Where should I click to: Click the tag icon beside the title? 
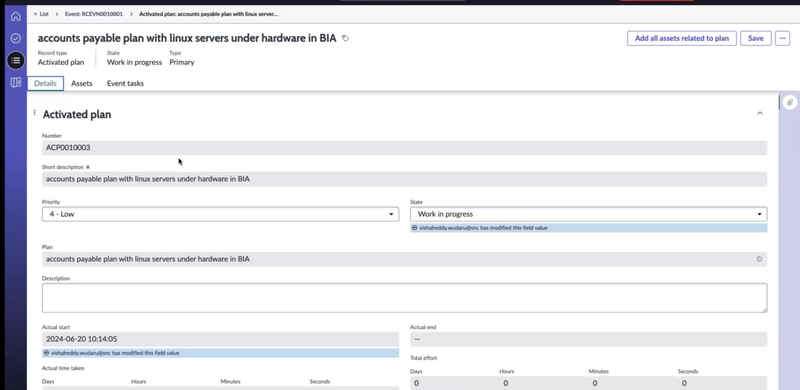point(345,38)
